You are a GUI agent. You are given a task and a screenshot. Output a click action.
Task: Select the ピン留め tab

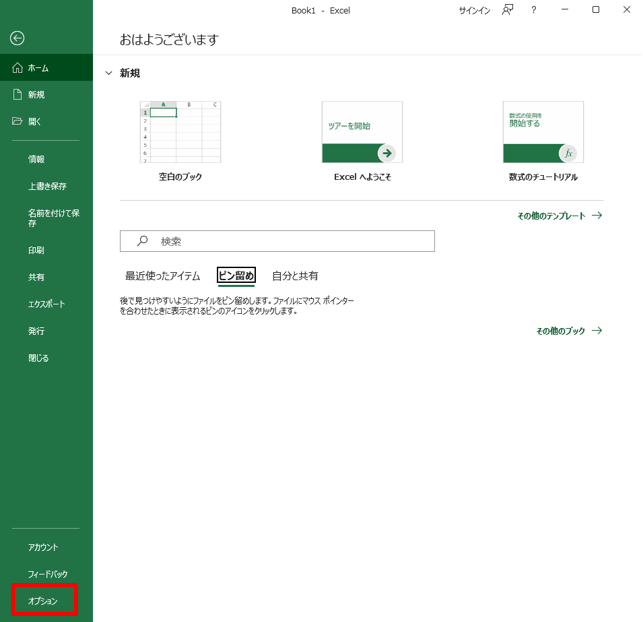tap(236, 276)
